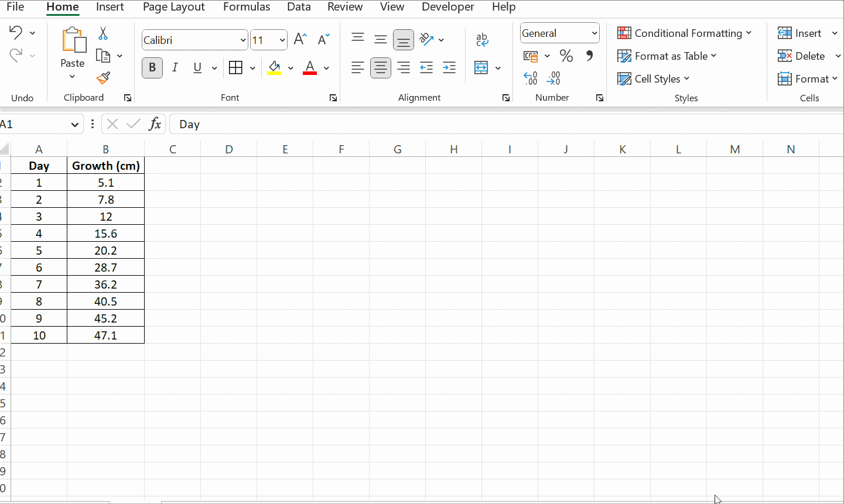Open the Calibri font name dropdown
844x504 pixels.
coord(242,40)
